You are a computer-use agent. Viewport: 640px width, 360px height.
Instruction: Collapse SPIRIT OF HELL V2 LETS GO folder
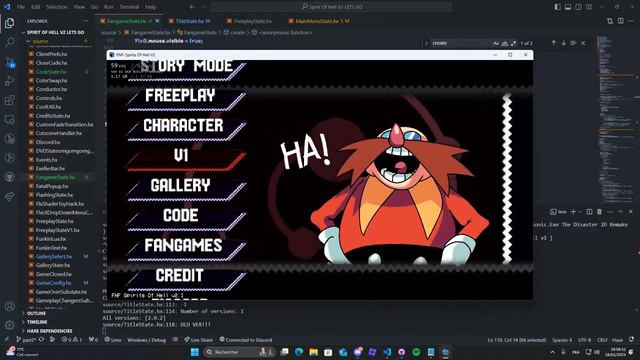pyautogui.click(x=55, y=32)
